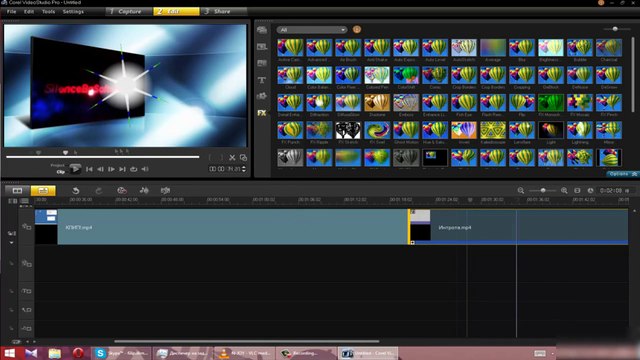Open the FX Filter library
This screenshot has height=360, width=640.
pos(262,113)
